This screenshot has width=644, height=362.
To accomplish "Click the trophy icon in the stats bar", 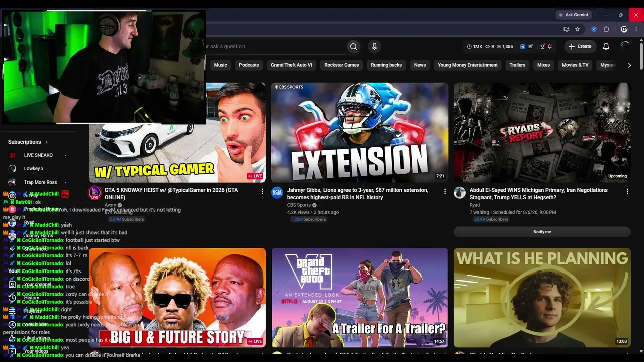I will pyautogui.click(x=542, y=47).
